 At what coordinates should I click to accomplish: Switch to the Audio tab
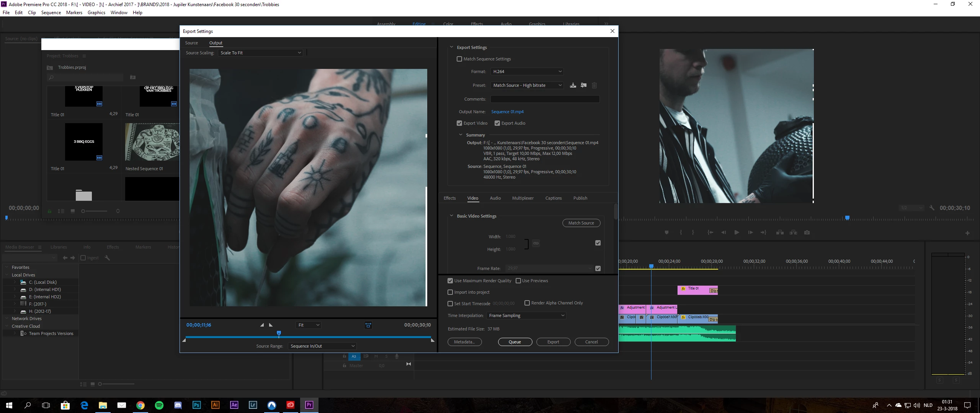pos(495,198)
